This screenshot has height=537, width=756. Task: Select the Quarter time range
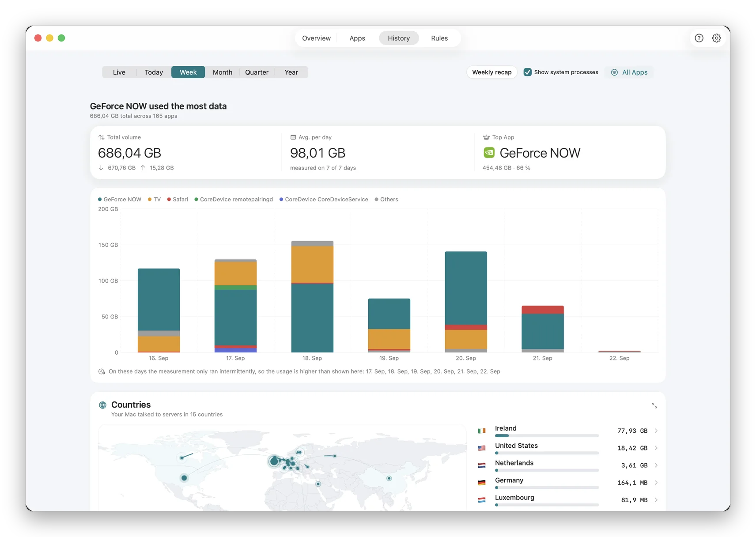[257, 72]
